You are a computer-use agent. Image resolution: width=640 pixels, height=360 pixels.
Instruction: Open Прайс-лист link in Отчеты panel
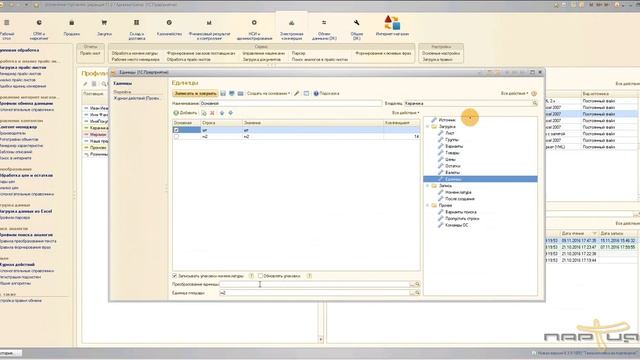click(90, 53)
